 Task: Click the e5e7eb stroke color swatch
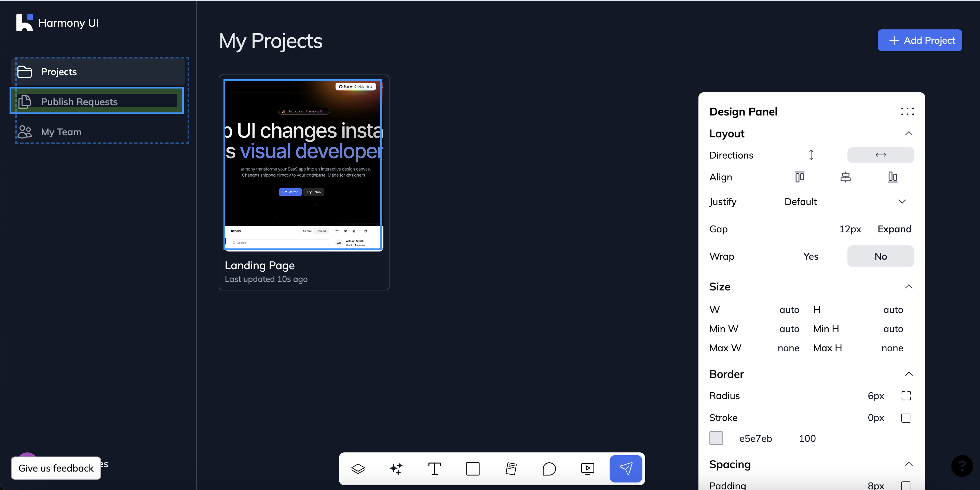pos(716,438)
